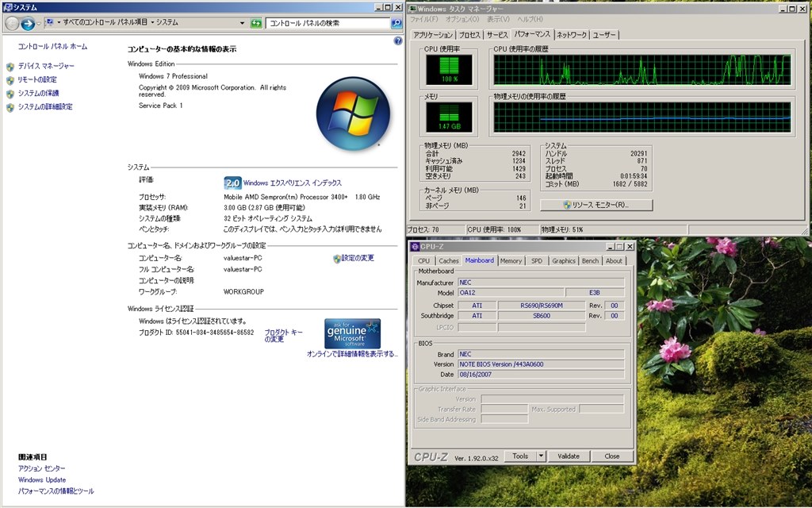Click the BIOS date 08/16/2007
The height and width of the screenshot is (508, 812).
[x=541, y=375]
